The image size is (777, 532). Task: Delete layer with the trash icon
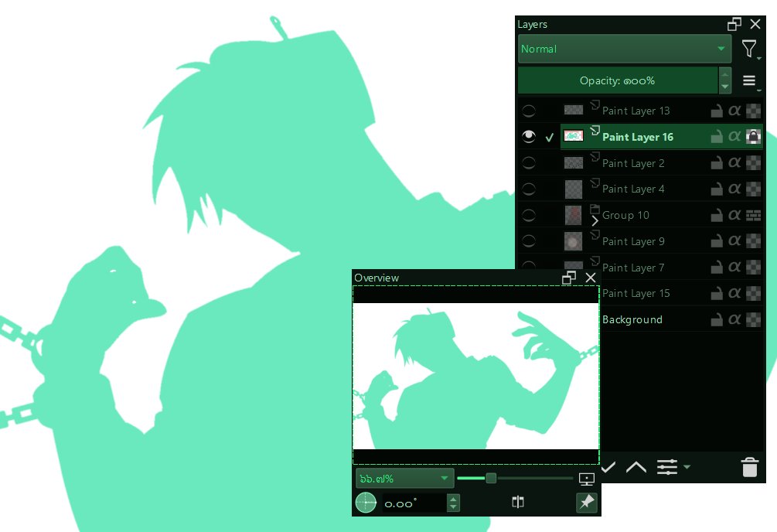(750, 467)
